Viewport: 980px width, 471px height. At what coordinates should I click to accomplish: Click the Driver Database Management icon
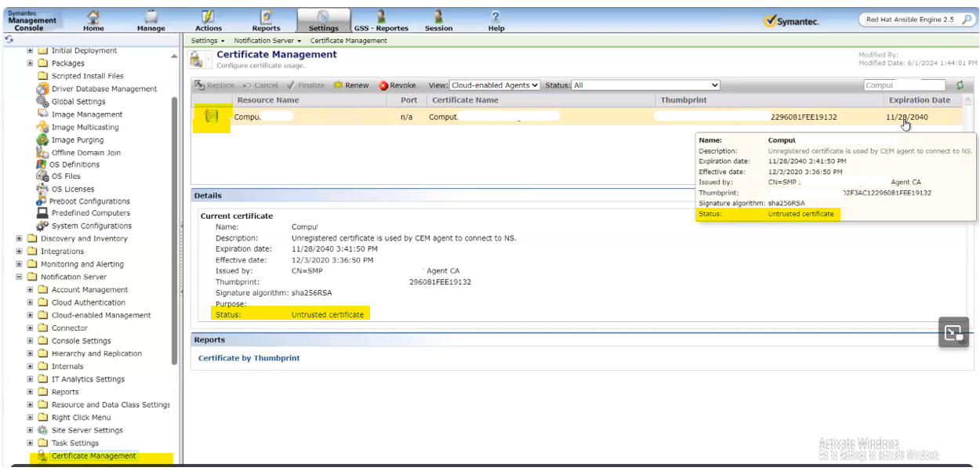[42, 89]
